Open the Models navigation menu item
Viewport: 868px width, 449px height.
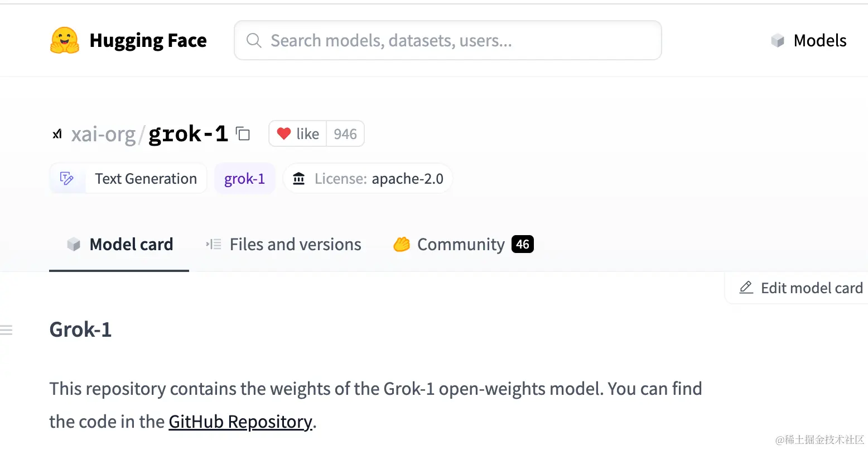pyautogui.click(x=819, y=40)
